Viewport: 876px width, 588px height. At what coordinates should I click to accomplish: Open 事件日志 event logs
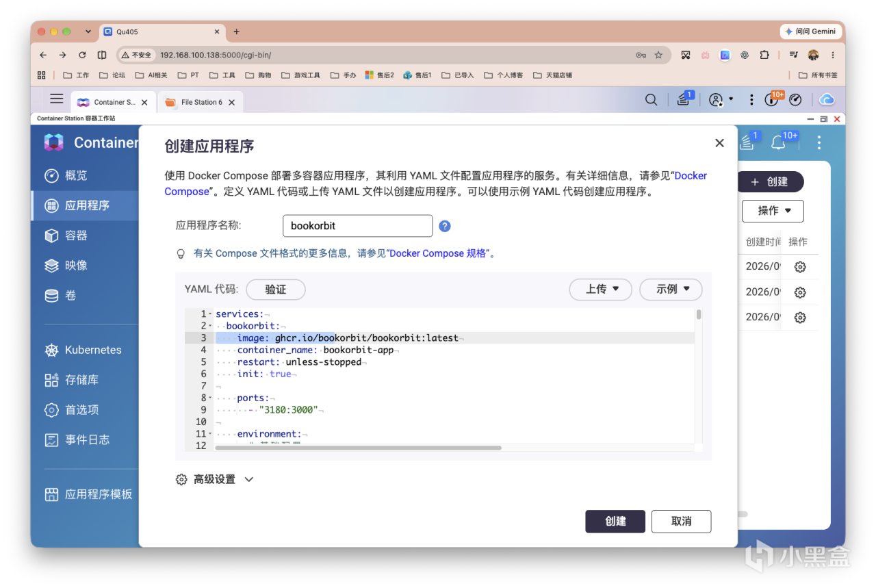coord(77,440)
